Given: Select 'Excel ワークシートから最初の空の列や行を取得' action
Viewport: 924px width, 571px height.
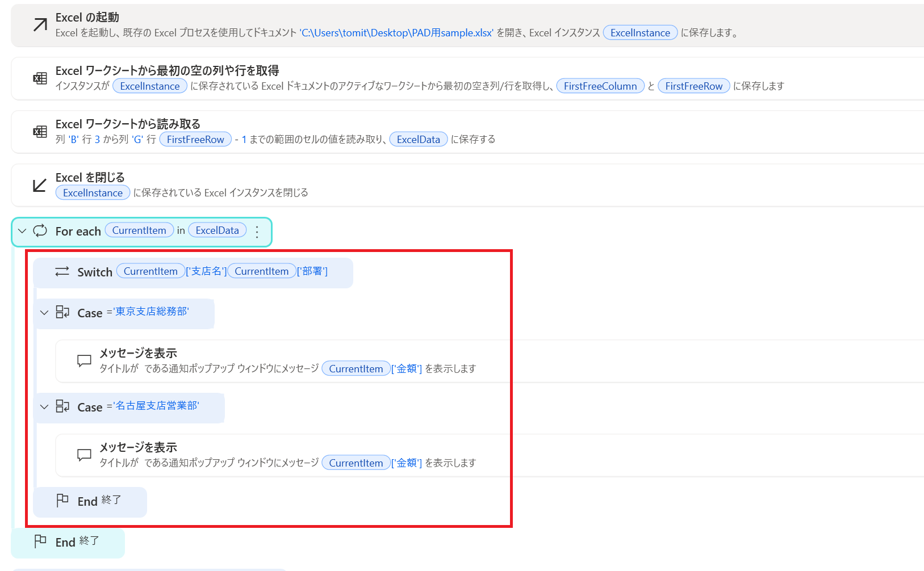Looking at the screenshot, I should (x=168, y=70).
